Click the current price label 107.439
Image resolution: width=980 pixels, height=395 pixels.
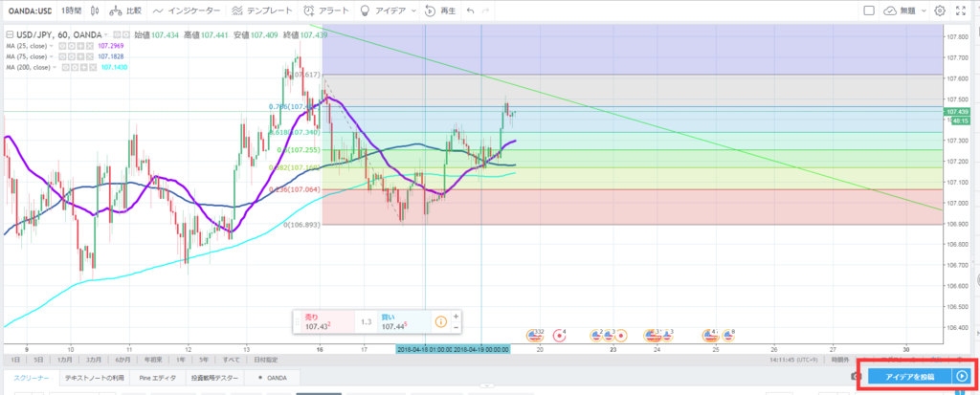tap(956, 111)
